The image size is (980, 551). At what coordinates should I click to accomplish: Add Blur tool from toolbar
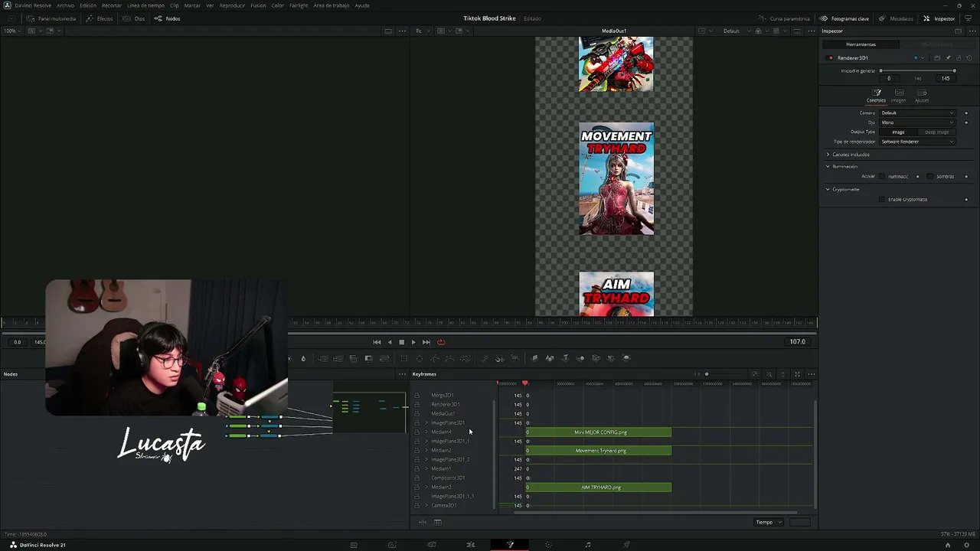[x=303, y=358]
